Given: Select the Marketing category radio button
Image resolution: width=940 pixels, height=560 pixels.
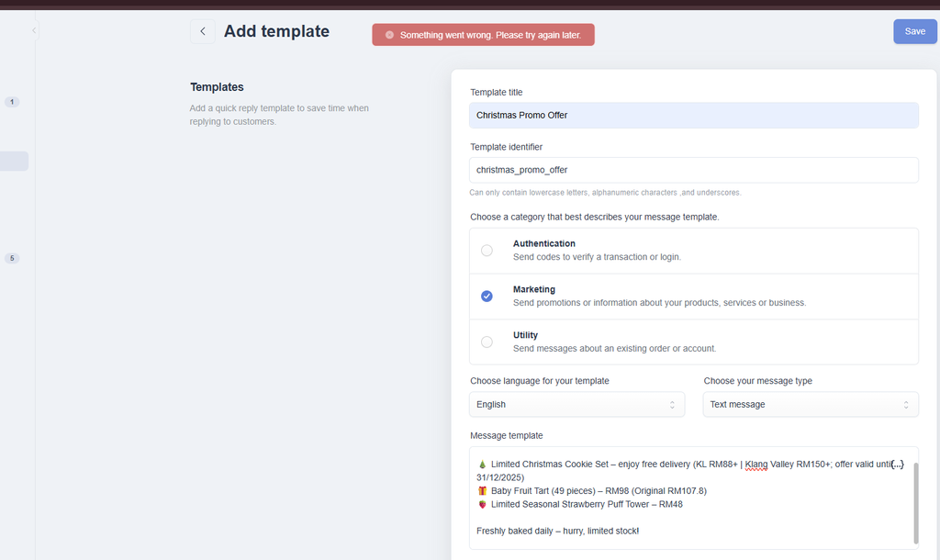Looking at the screenshot, I should point(487,297).
